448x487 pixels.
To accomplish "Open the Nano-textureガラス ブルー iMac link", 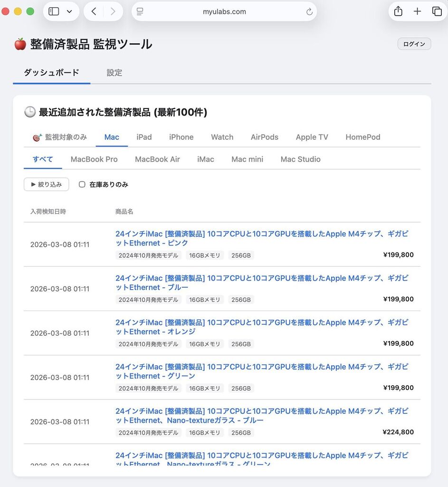I will tap(261, 416).
